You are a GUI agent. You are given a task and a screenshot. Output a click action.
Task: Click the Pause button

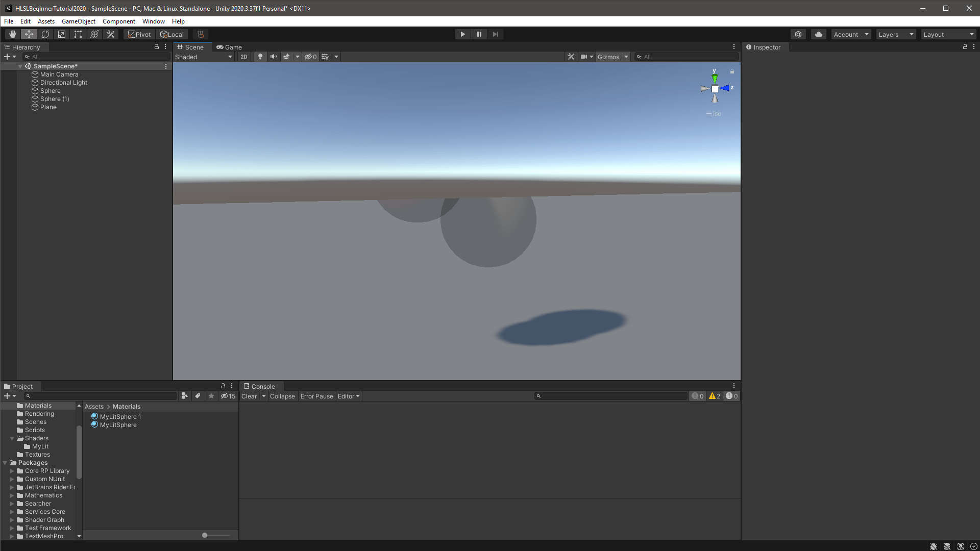click(x=479, y=34)
